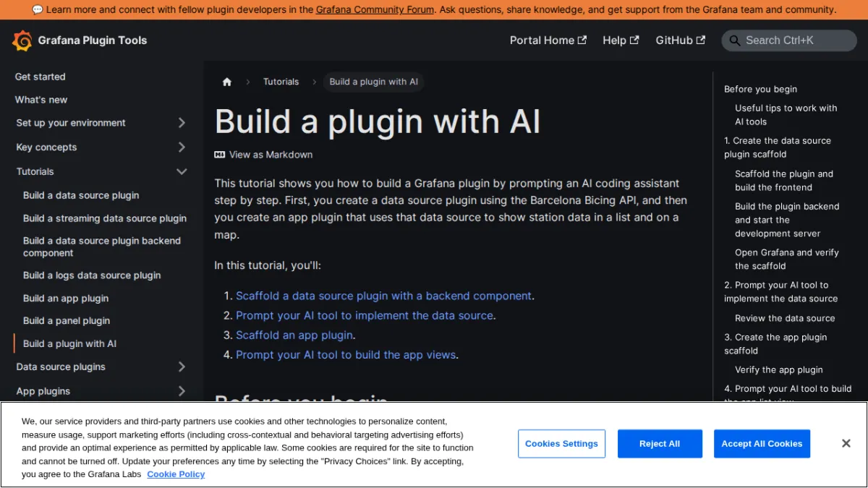Expand the Set up your environment section

[182, 123]
